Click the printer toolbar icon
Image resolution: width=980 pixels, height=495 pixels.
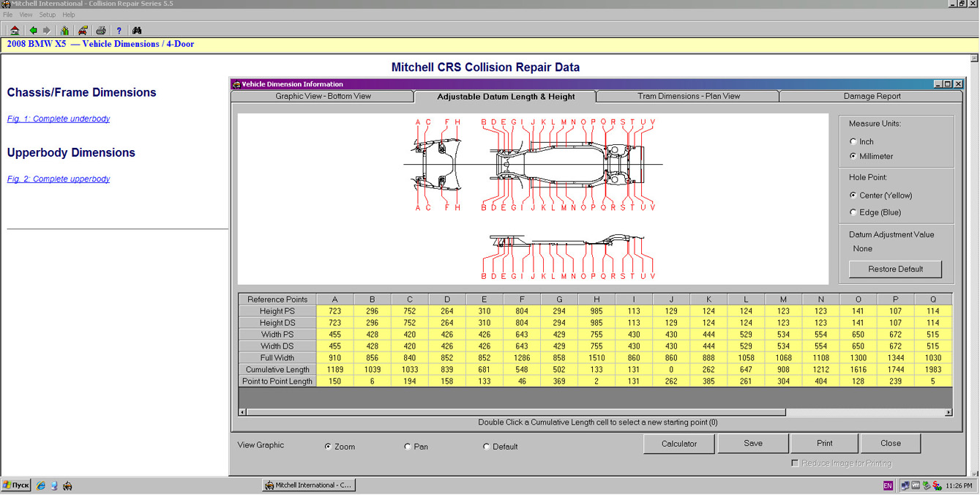pyautogui.click(x=101, y=31)
